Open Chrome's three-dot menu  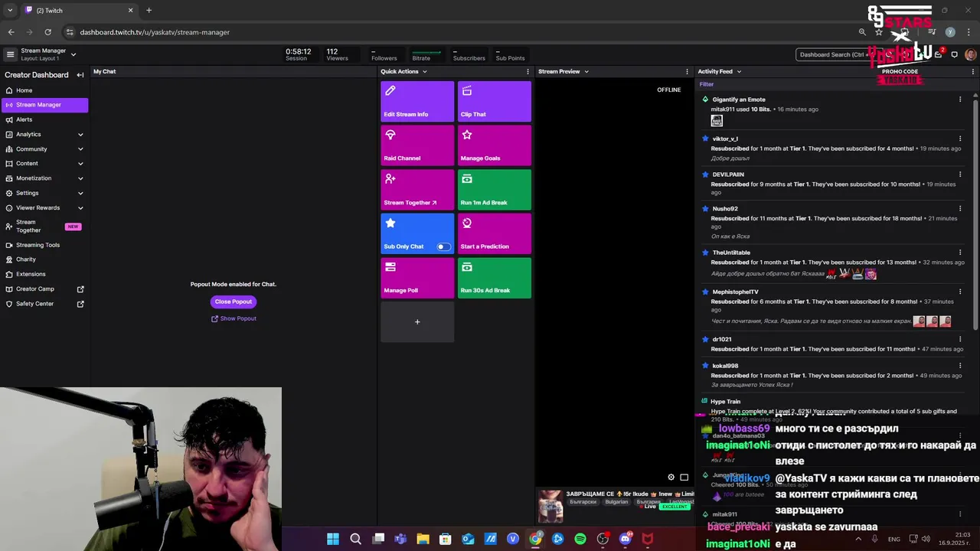coord(968,32)
